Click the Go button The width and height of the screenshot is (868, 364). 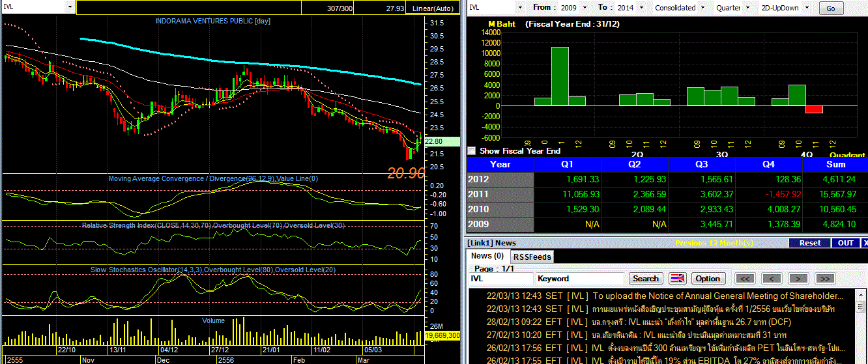(830, 8)
